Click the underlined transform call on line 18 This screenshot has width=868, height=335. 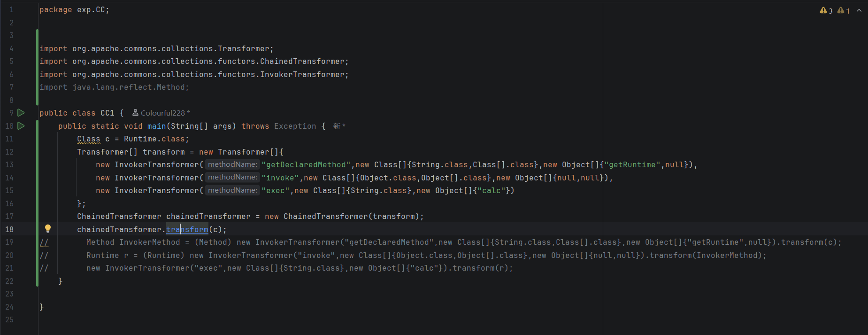tap(187, 229)
